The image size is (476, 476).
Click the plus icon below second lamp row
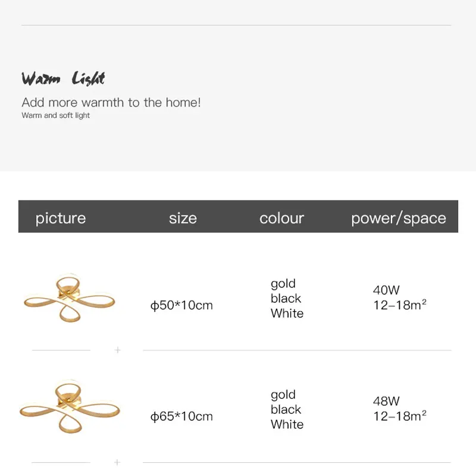click(x=117, y=462)
